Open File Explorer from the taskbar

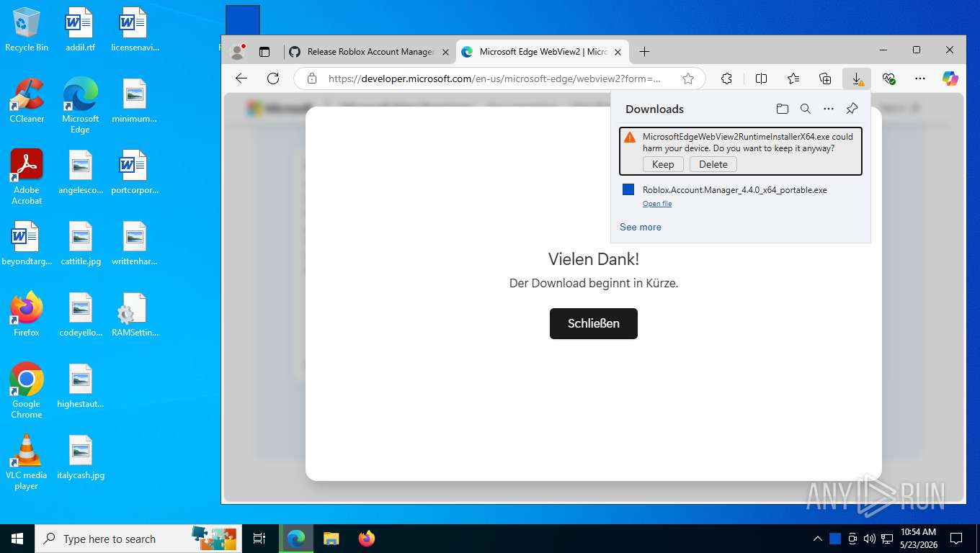coord(331,539)
